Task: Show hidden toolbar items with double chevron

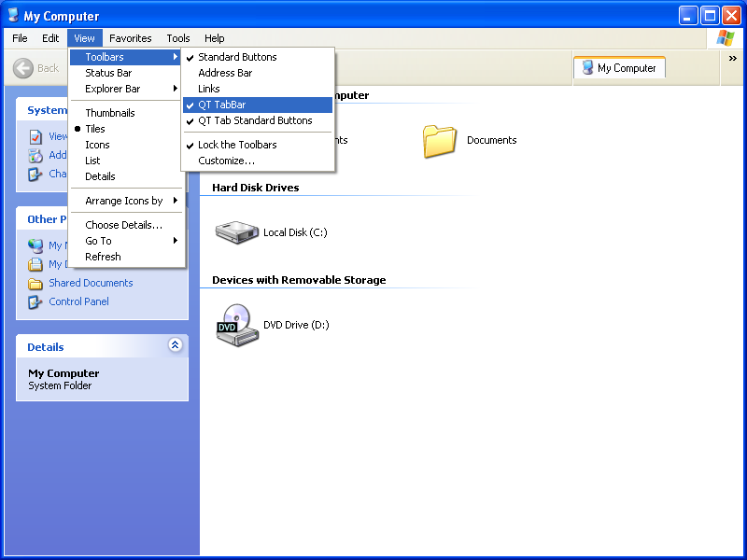Action: 733,58
